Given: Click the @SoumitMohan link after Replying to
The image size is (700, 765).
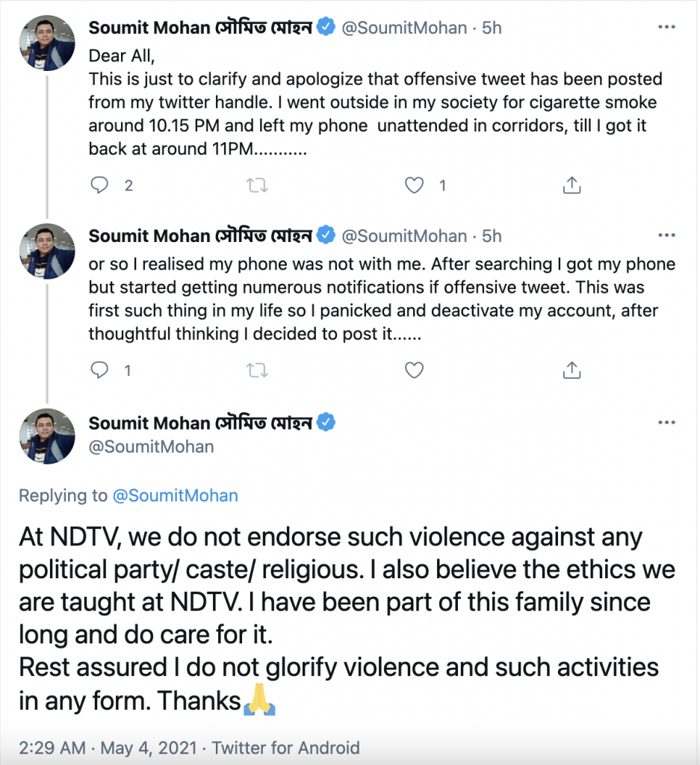Looking at the screenshot, I should coord(175,496).
